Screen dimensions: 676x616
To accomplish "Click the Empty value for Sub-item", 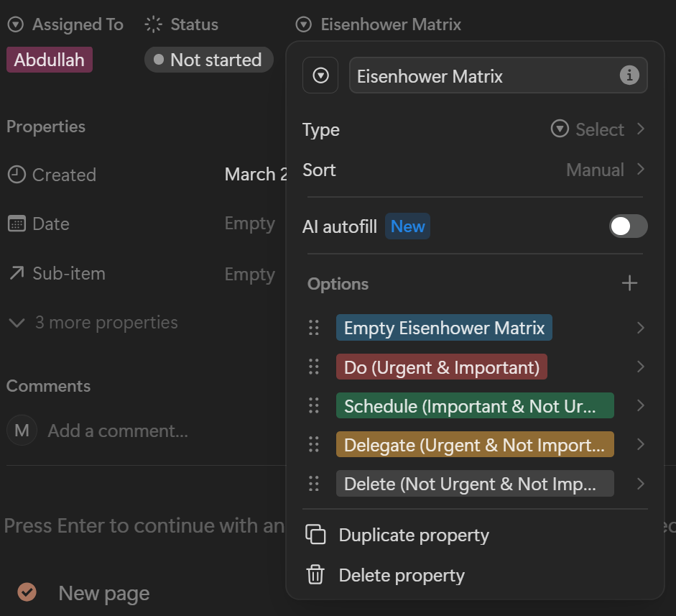I will [x=249, y=274].
